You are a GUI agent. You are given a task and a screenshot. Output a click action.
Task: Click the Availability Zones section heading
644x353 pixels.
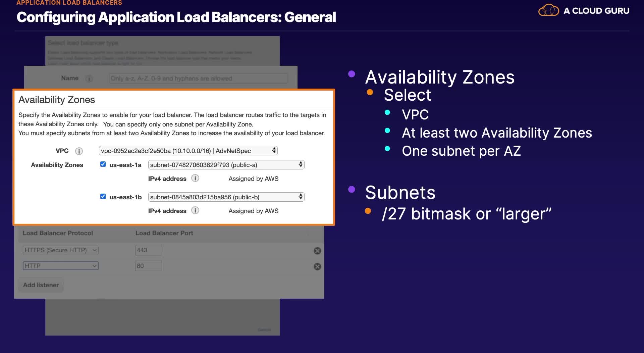point(57,100)
